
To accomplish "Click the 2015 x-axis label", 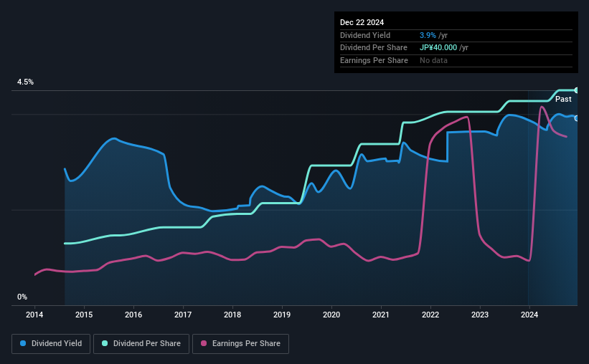I will coord(84,315).
